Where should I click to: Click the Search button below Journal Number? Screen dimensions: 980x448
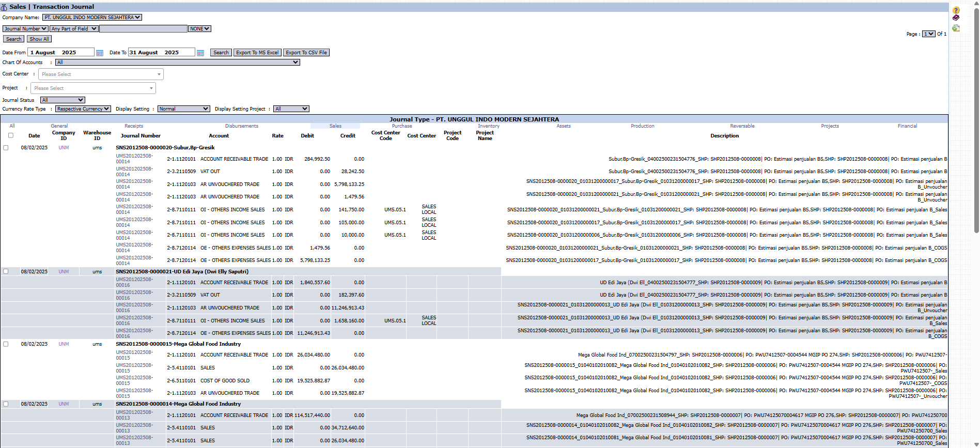coord(14,39)
